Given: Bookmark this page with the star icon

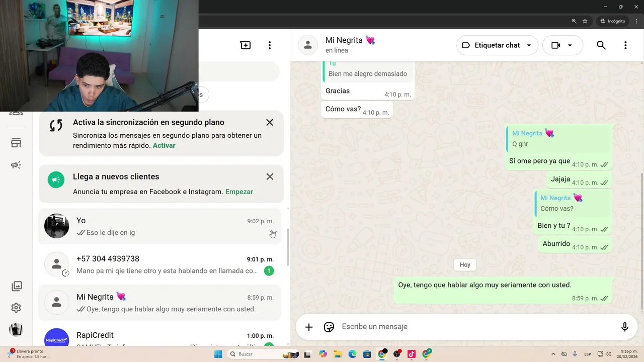Looking at the screenshot, I should [585, 21].
